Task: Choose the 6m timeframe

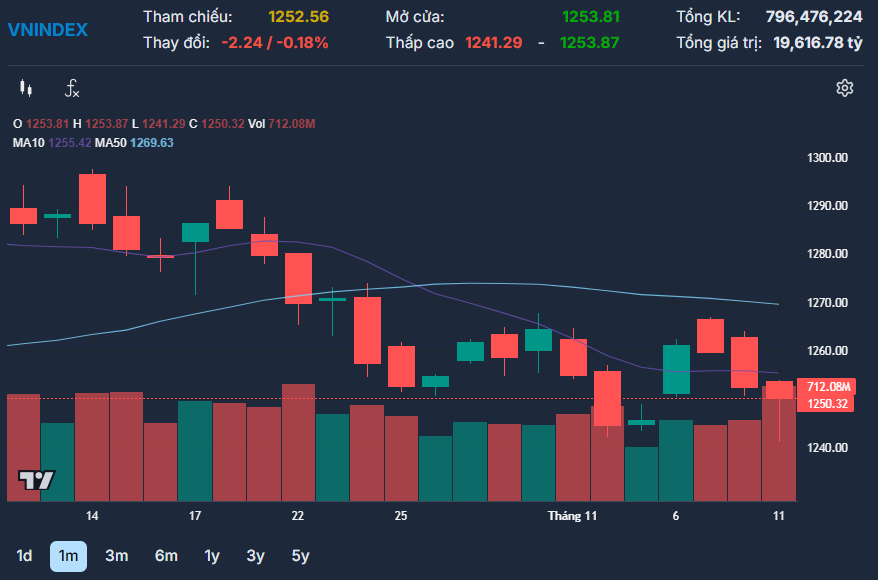Action: [x=166, y=556]
